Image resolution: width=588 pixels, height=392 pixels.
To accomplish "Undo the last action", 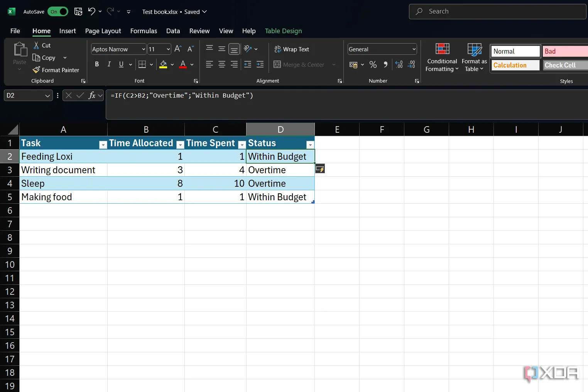I will (x=91, y=12).
